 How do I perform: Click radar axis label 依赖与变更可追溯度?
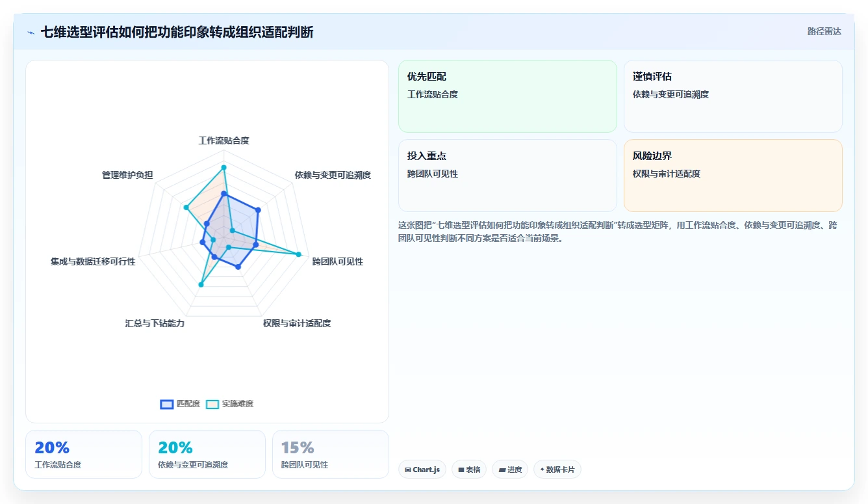pos(333,175)
